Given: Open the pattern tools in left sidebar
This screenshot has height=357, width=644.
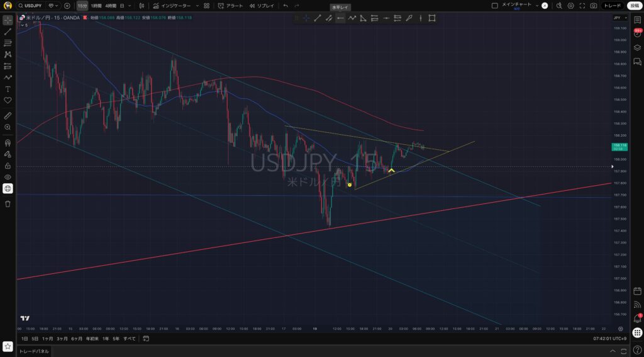Looking at the screenshot, I should (x=8, y=55).
